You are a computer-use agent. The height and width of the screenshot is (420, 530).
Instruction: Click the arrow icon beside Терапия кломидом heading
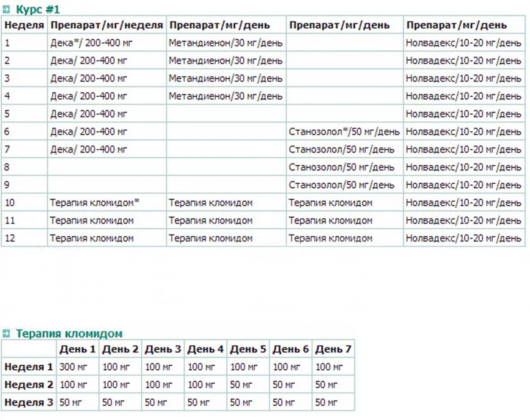point(6,333)
